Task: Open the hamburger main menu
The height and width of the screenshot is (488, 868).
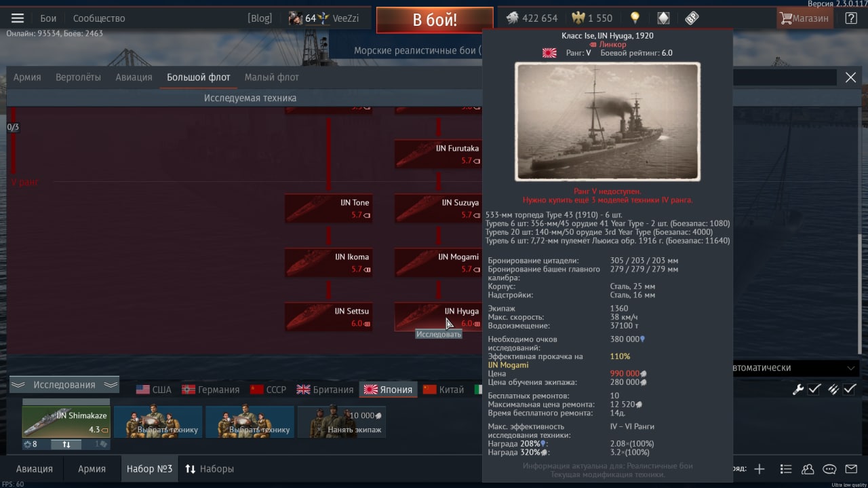Action: coord(18,18)
